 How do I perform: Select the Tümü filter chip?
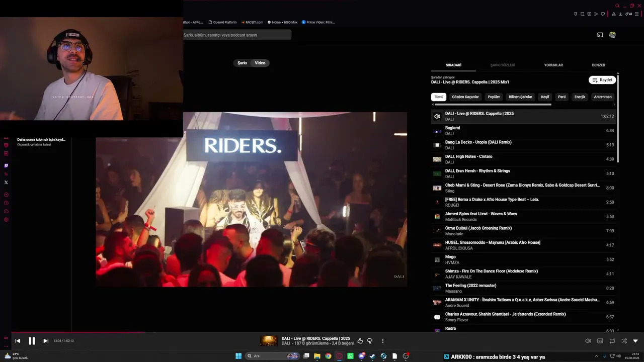click(x=439, y=97)
